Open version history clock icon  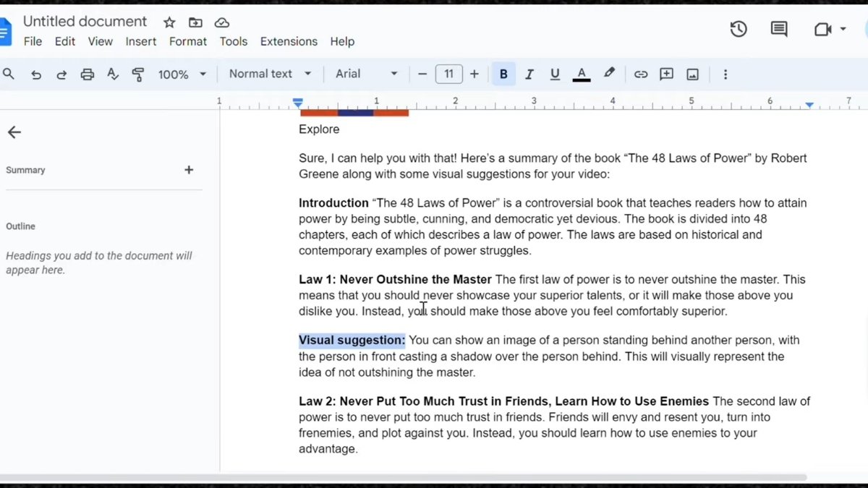(x=738, y=30)
